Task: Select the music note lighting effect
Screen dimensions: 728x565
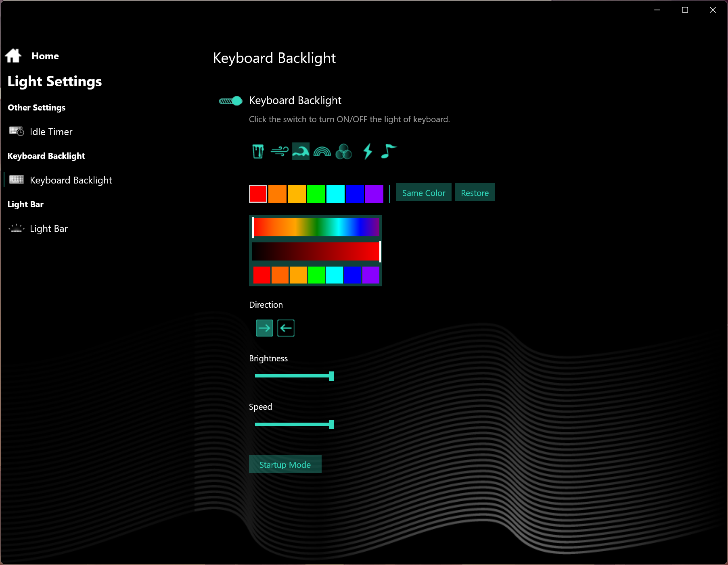Action: [389, 152]
